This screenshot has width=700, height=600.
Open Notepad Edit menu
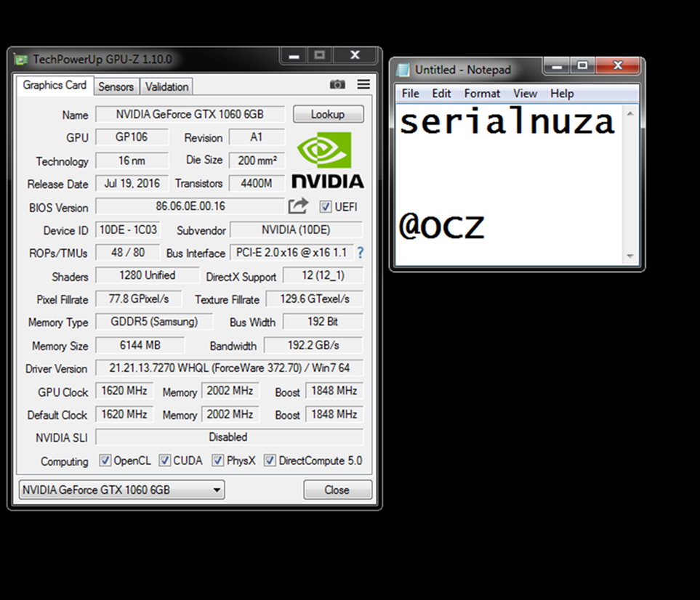tap(441, 94)
